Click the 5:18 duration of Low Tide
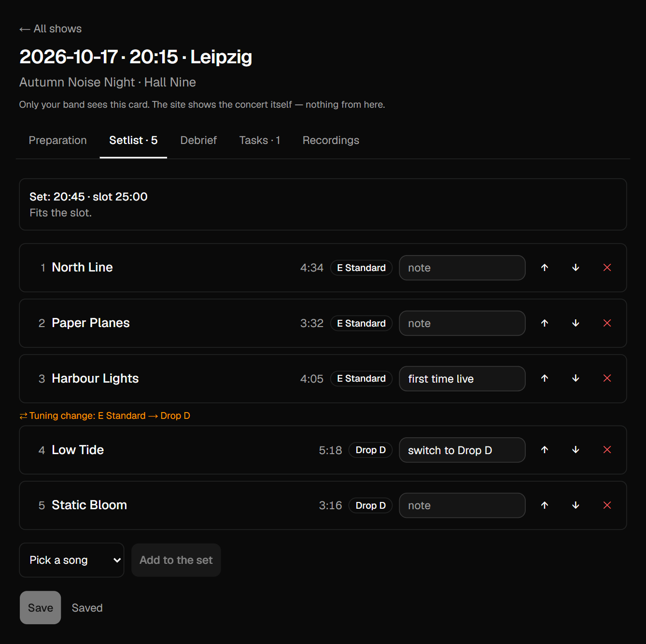The width and height of the screenshot is (646, 644). coord(330,450)
